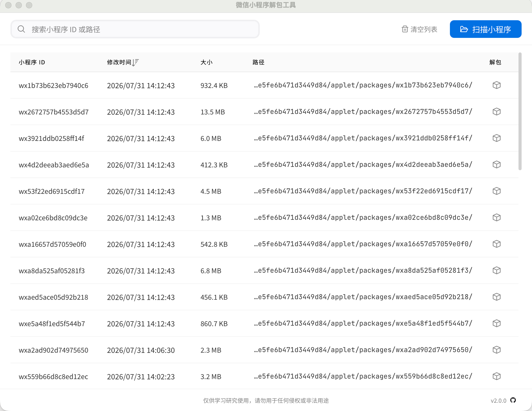Click the 2.3 MB size cell
The height and width of the screenshot is (411, 532).
pyautogui.click(x=211, y=350)
